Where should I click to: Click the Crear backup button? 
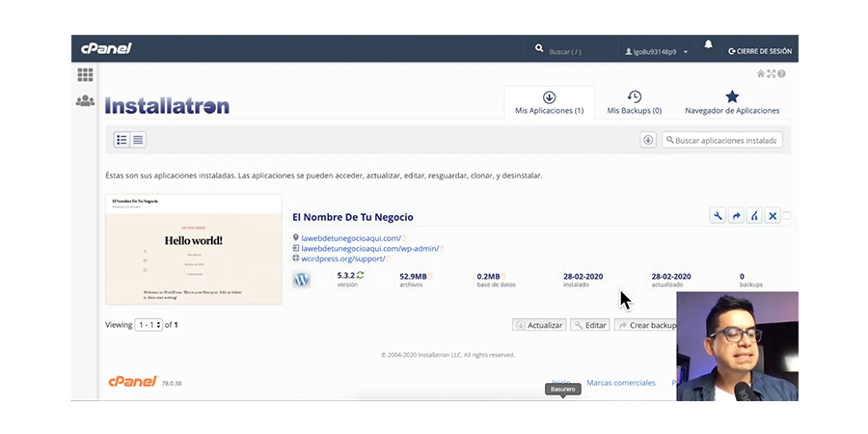(646, 326)
